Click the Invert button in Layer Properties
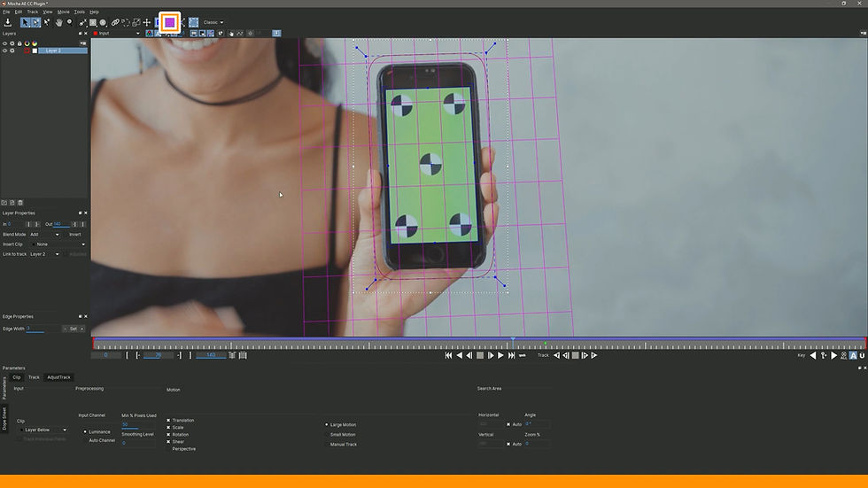Viewport: 868px width, 488px height. pyautogui.click(x=74, y=234)
